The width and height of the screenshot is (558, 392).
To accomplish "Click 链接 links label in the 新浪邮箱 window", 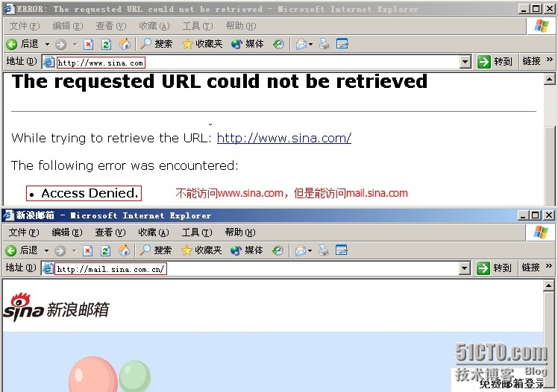I will pos(531,268).
